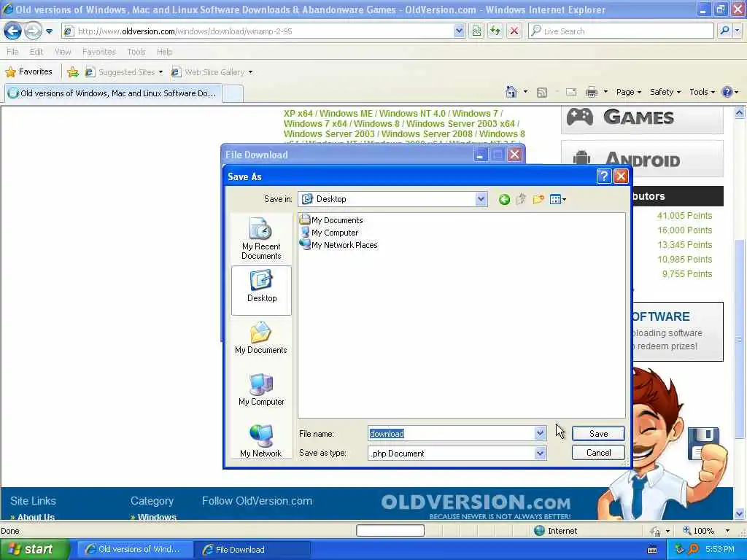
Task: Click the blue Help icon in command bar
Action: [x=727, y=93]
